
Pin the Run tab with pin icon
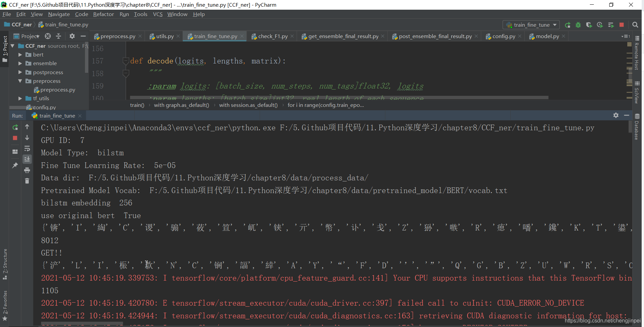15,165
